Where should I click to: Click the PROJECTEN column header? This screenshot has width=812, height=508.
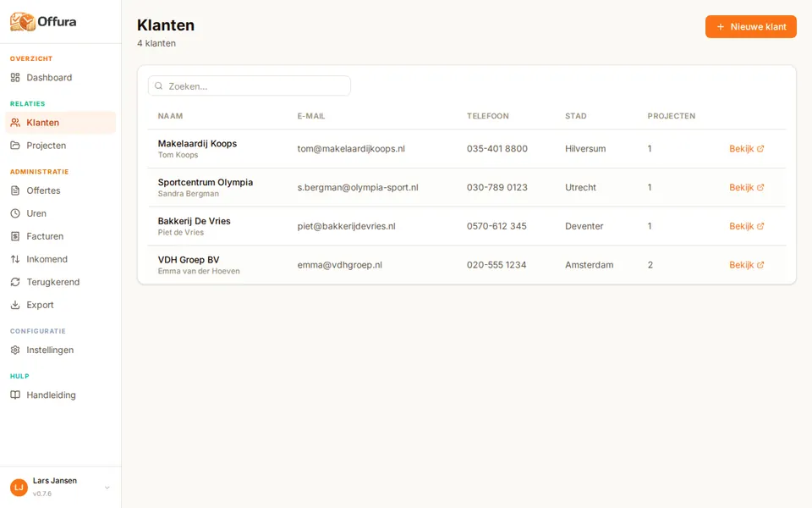click(x=671, y=116)
